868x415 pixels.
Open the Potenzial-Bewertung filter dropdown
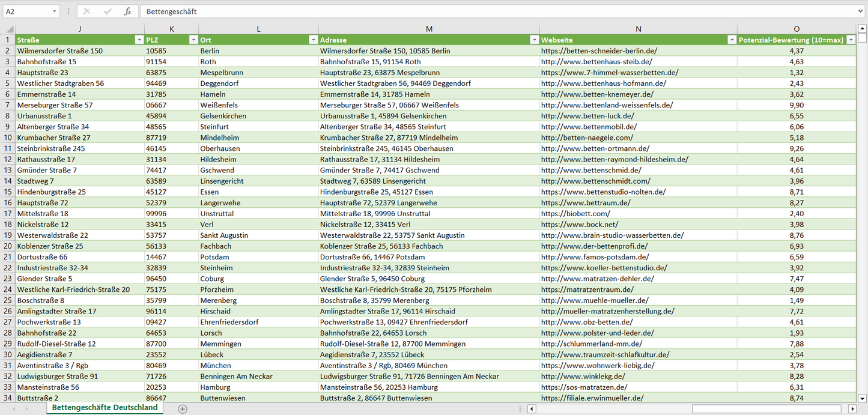[851, 40]
